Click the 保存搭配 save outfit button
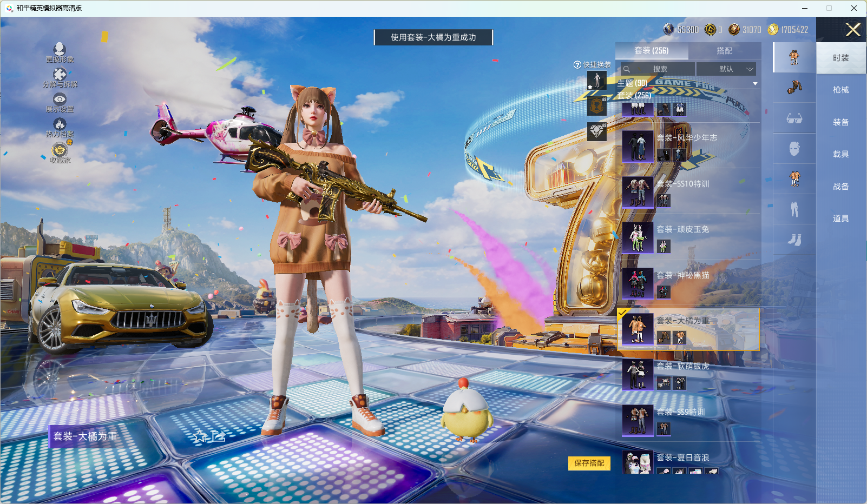This screenshot has width=867, height=504. [589, 463]
